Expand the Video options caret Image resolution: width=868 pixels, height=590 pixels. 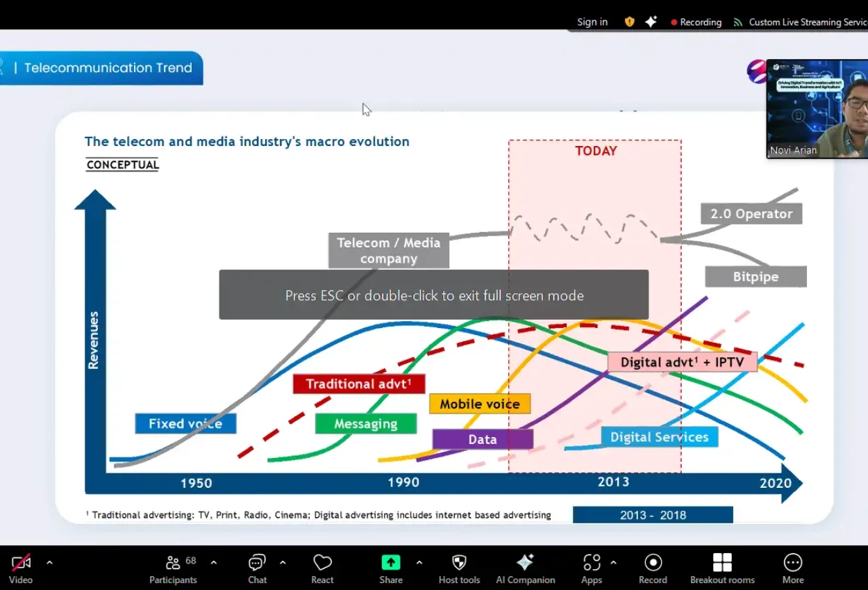[49, 562]
